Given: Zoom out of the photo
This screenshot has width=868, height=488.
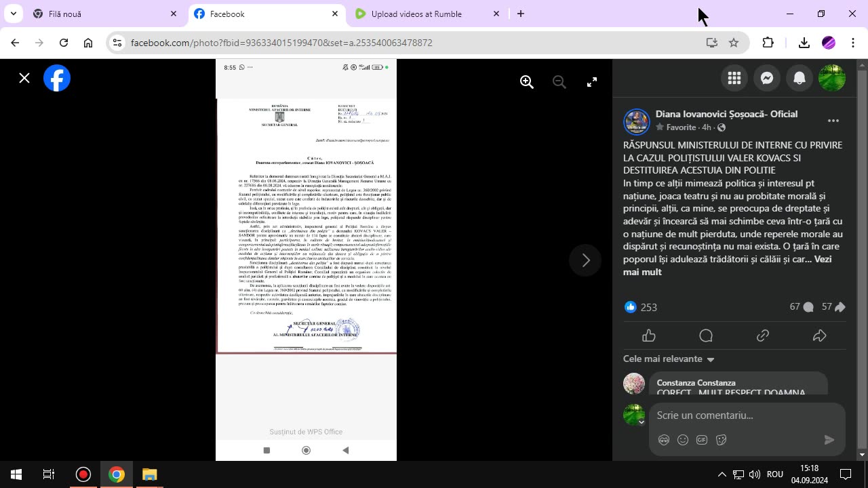Looking at the screenshot, I should click(559, 82).
